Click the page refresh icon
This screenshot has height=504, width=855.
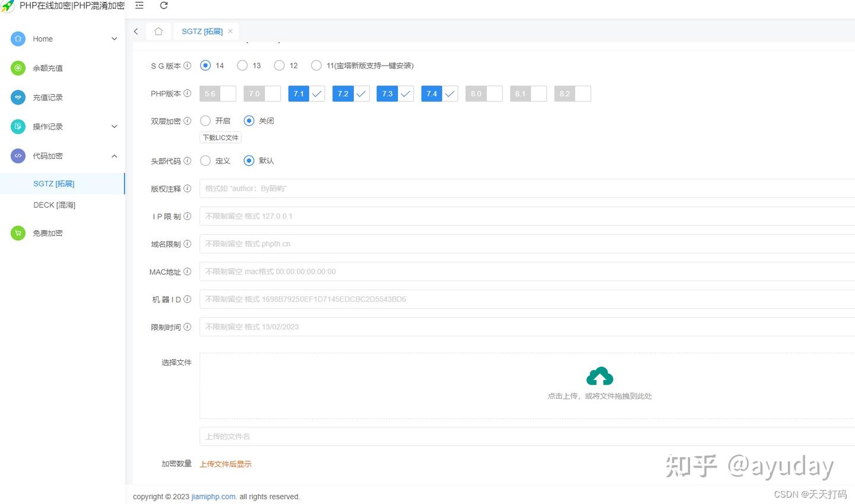tap(163, 6)
